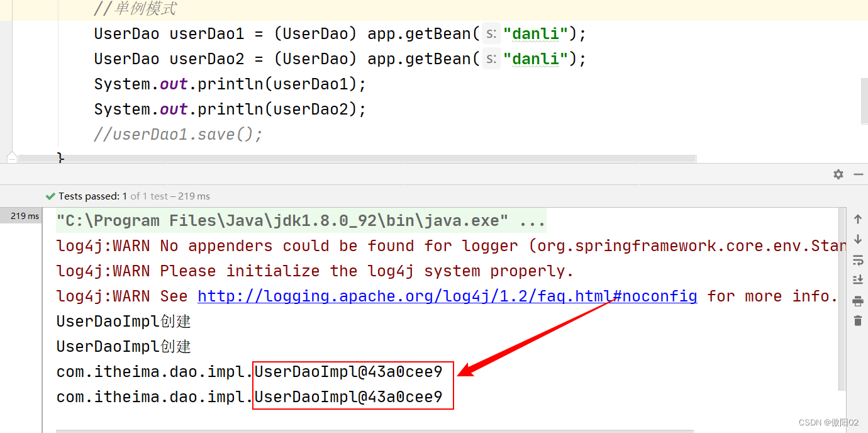The width and height of the screenshot is (868, 433).
Task: Toggle soft-wrap in console output
Action: (857, 260)
